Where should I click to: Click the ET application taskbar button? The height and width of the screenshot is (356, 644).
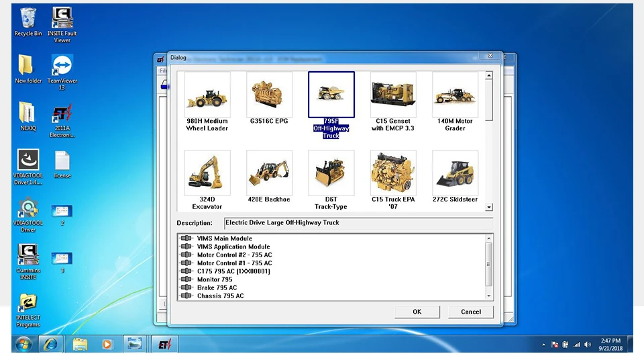(165, 344)
